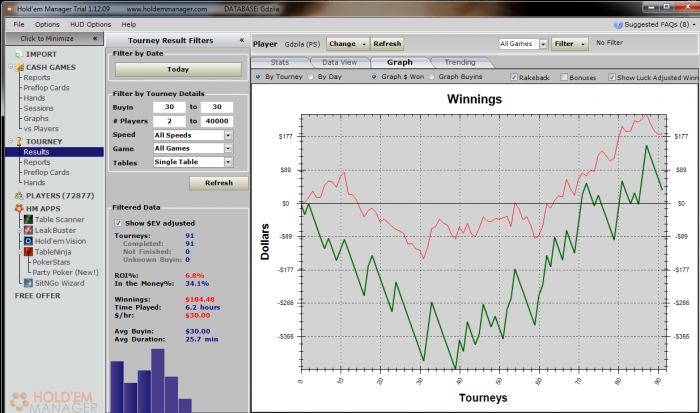
Task: Select Reports under CASH GAMES
Action: [x=37, y=78]
